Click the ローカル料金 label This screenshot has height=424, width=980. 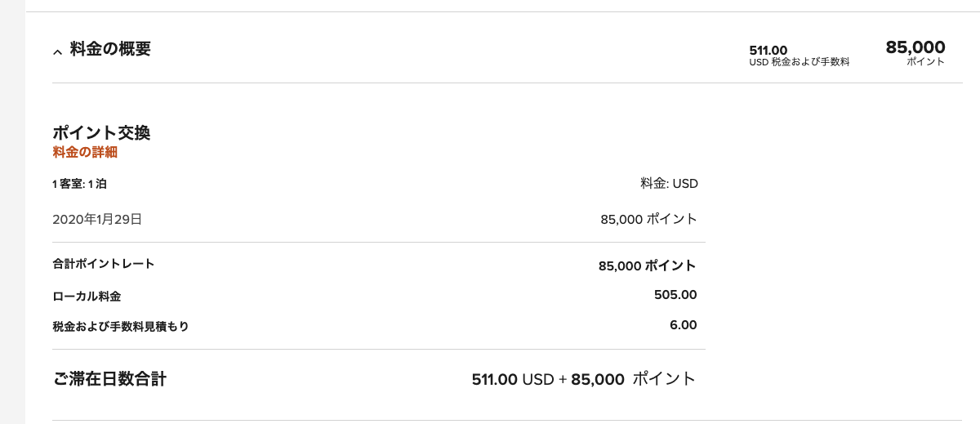pos(87,296)
